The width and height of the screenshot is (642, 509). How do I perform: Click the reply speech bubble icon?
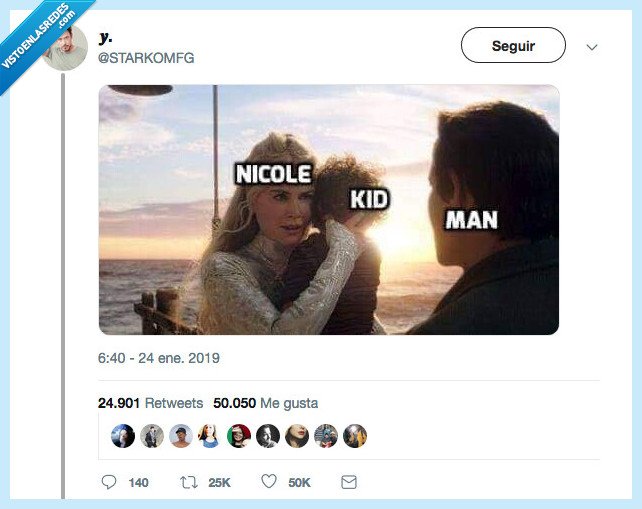click(109, 482)
